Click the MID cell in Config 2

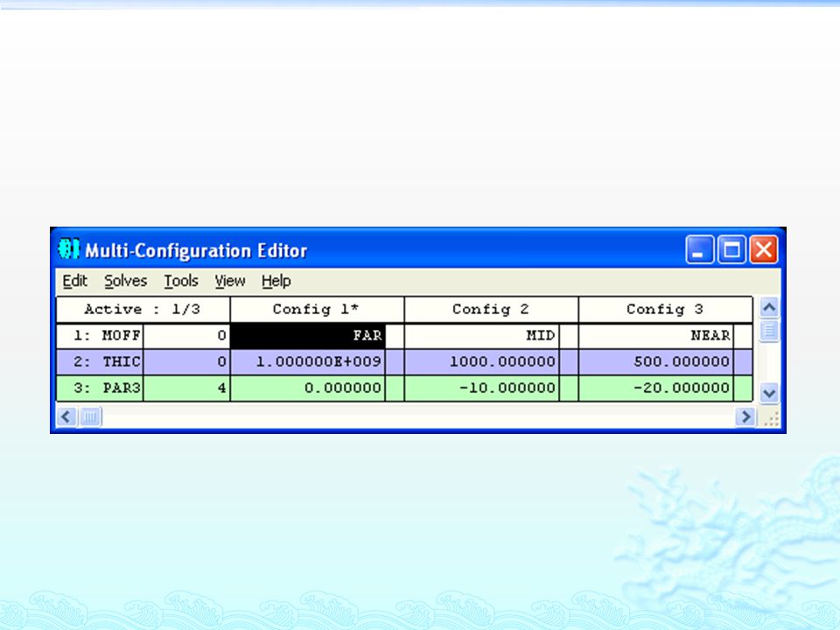click(x=481, y=336)
